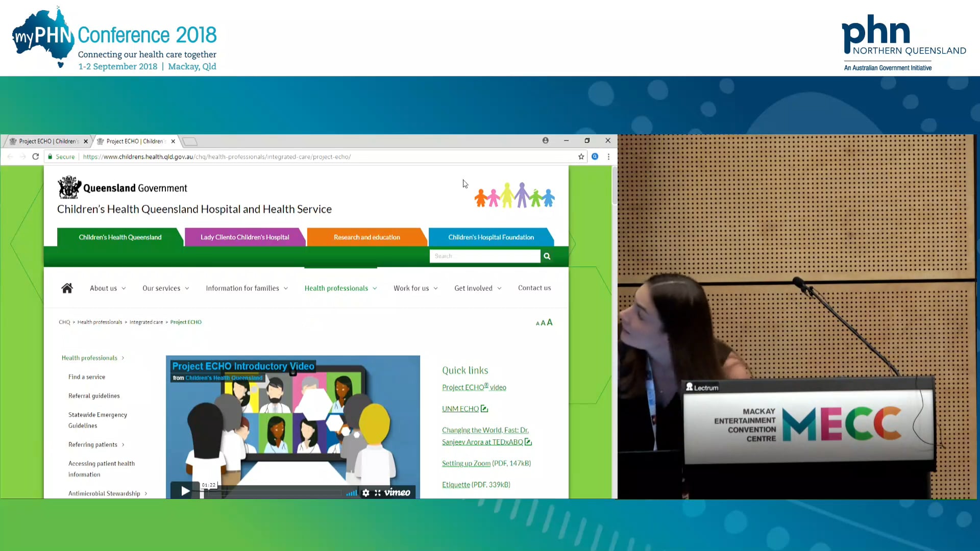The width and height of the screenshot is (980, 551).
Task: Bookmark the page with the star icon
Action: click(581, 157)
